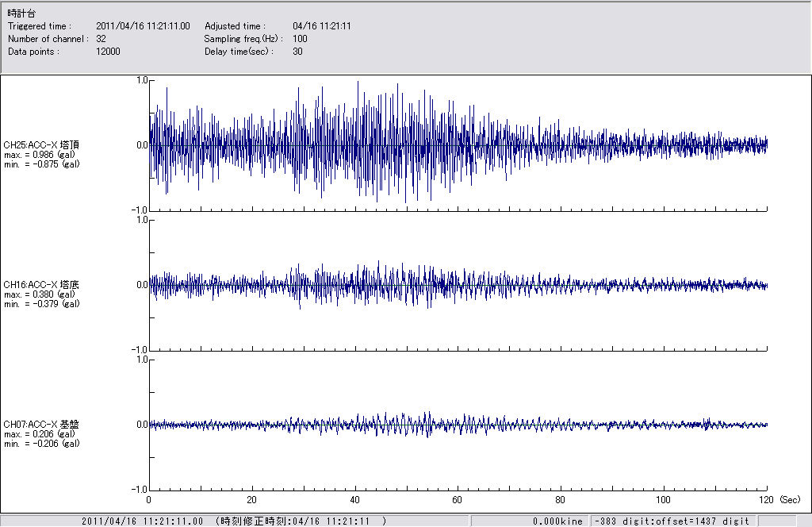Image resolution: width=812 pixels, height=527 pixels.
Task: Select the Adjusted time value in header
Action: (321, 26)
